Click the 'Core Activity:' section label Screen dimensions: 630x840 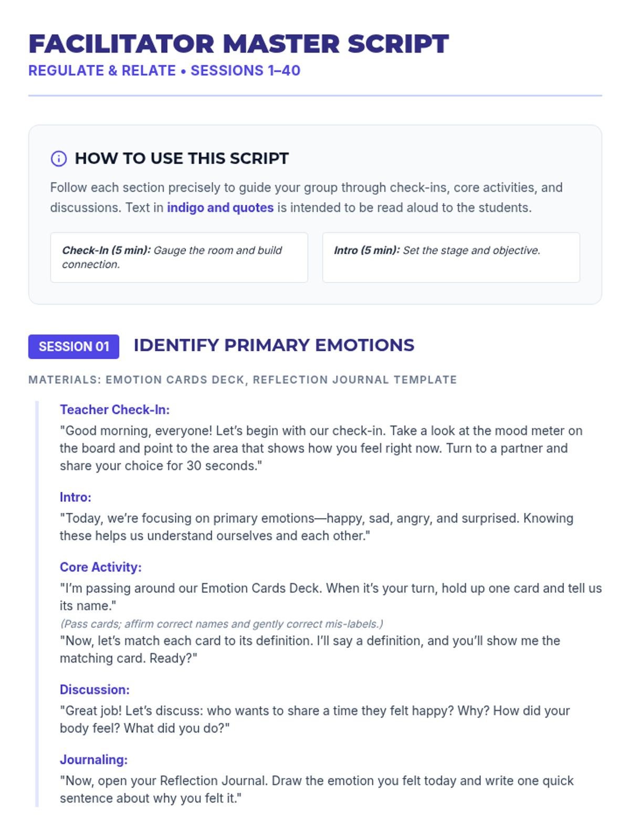pyautogui.click(x=100, y=568)
